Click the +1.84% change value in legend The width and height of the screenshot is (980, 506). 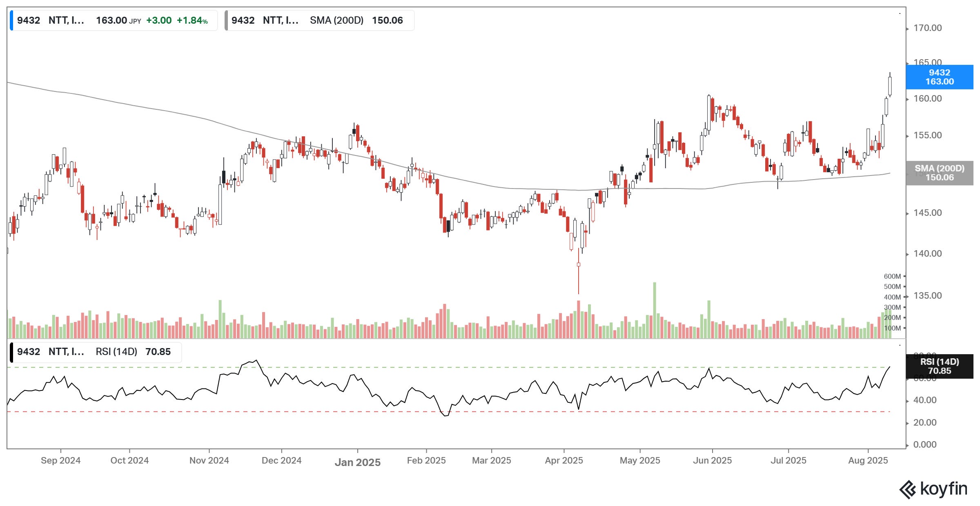click(x=192, y=20)
